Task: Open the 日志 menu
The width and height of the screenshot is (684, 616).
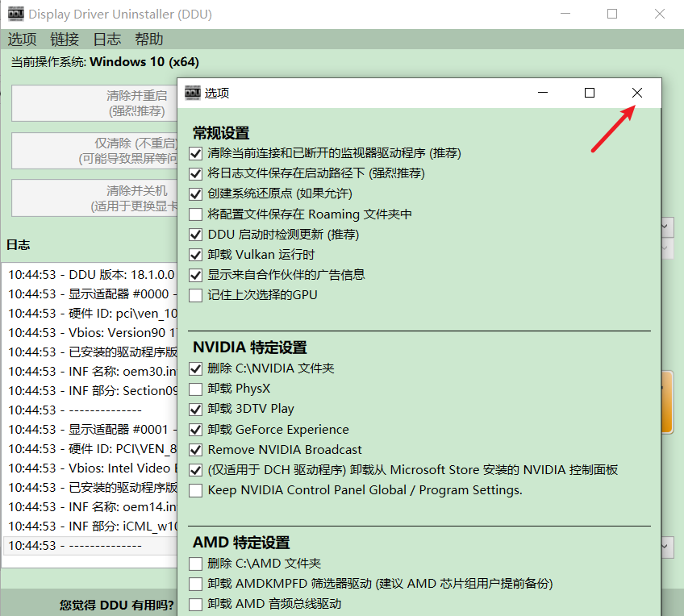Action: (x=106, y=40)
